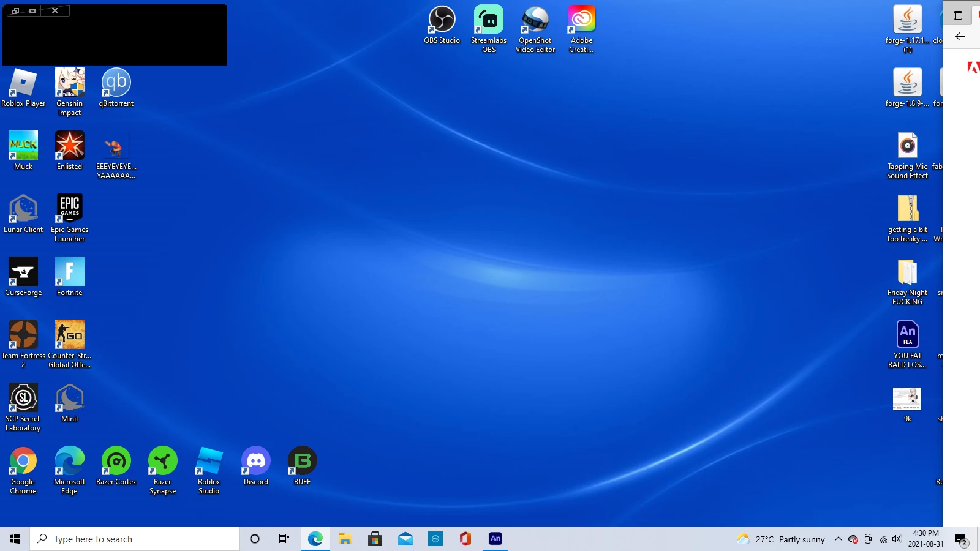Select the Lunar Client shortcut
Image resolution: width=980 pixels, height=551 pixels.
(x=23, y=214)
